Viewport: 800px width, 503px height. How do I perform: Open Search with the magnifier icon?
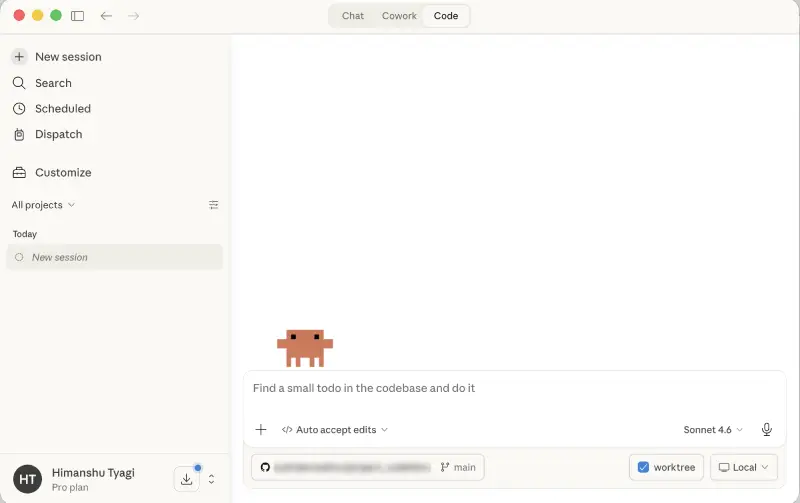19,83
